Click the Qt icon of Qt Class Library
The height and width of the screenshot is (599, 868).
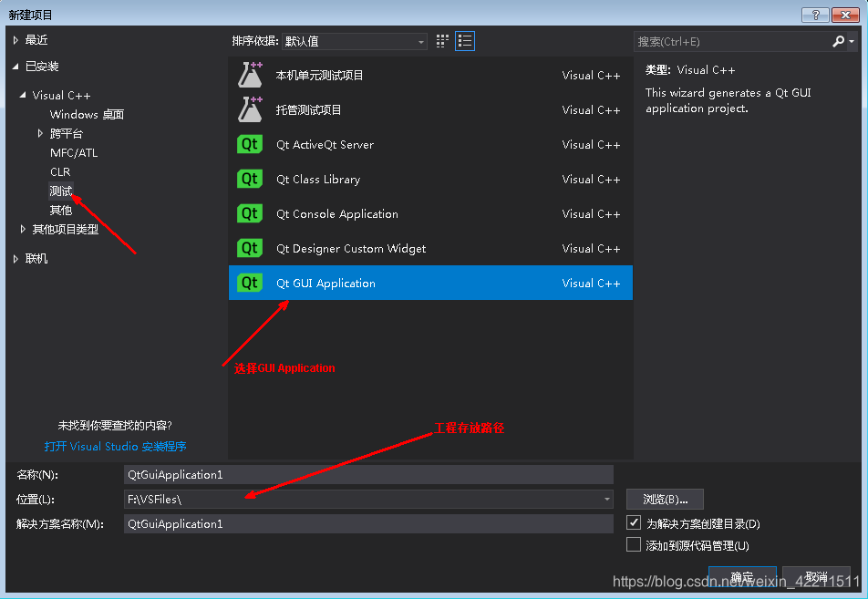coord(250,179)
